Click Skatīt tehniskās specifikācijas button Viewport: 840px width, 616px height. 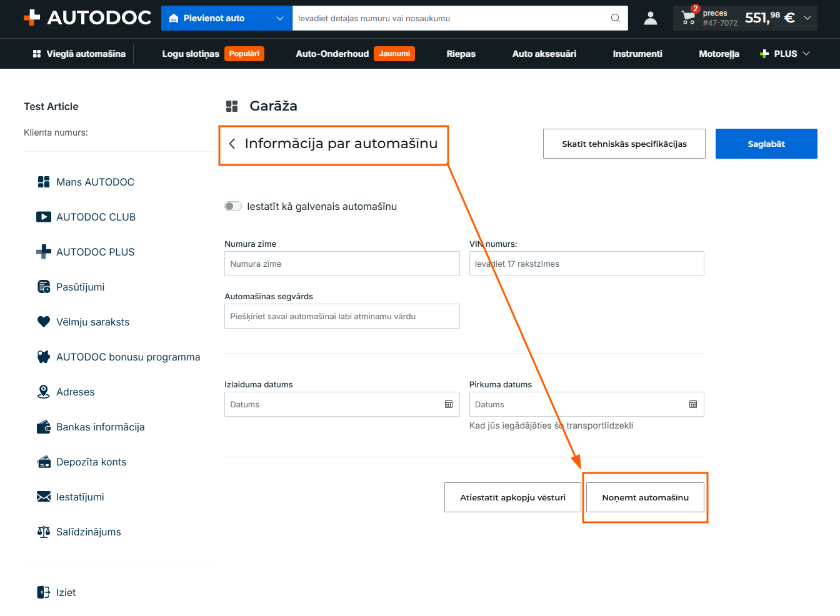(x=624, y=144)
